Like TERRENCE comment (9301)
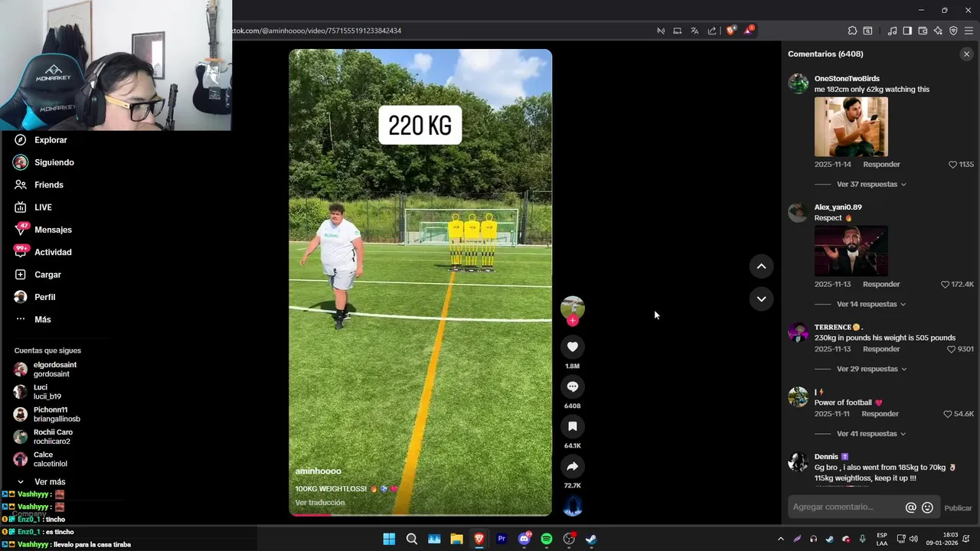980x551 pixels. click(x=951, y=349)
